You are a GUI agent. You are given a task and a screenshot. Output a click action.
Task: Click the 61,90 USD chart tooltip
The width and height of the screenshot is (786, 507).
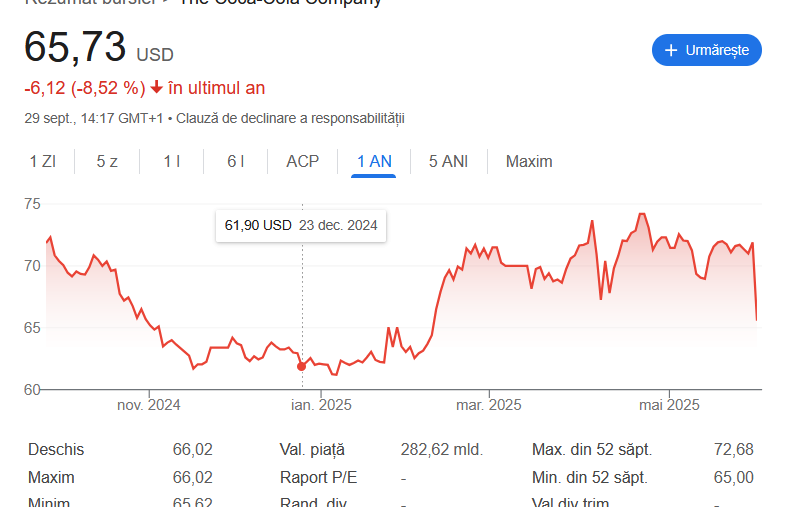(301, 225)
